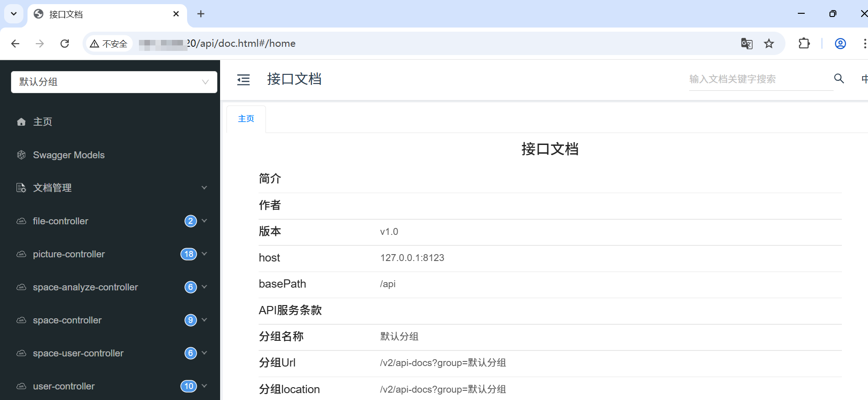The image size is (868, 400).
Task: Click the Chrome profile avatar icon
Action: (x=840, y=44)
